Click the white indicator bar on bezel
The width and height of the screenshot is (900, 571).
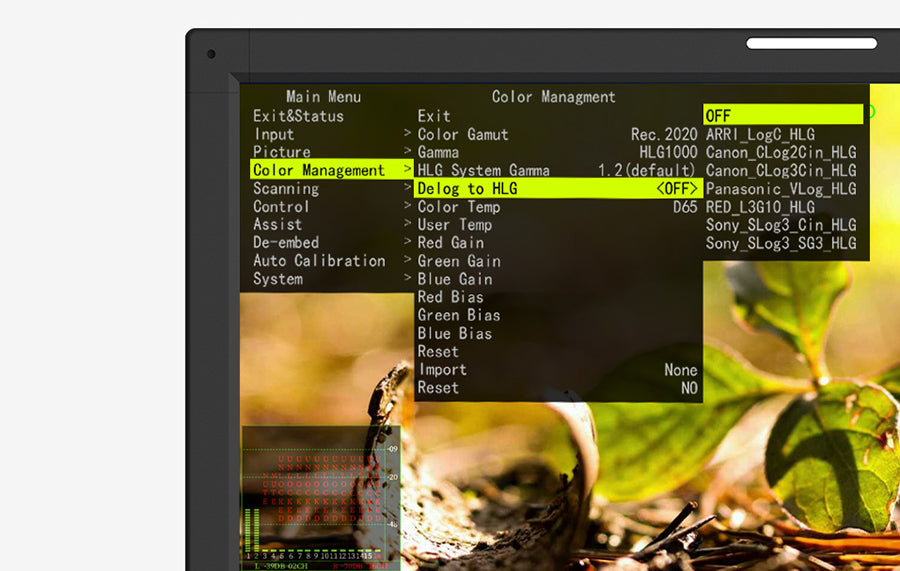[x=812, y=44]
